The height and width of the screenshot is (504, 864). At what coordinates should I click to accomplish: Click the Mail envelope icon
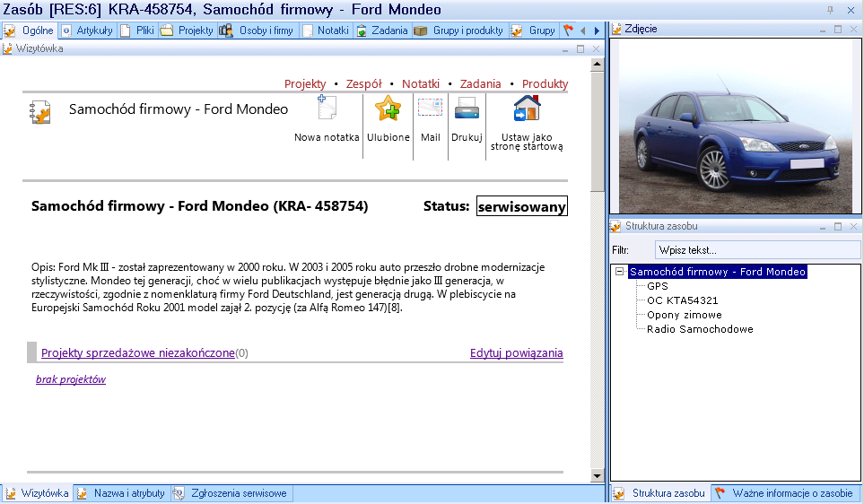pos(431,108)
